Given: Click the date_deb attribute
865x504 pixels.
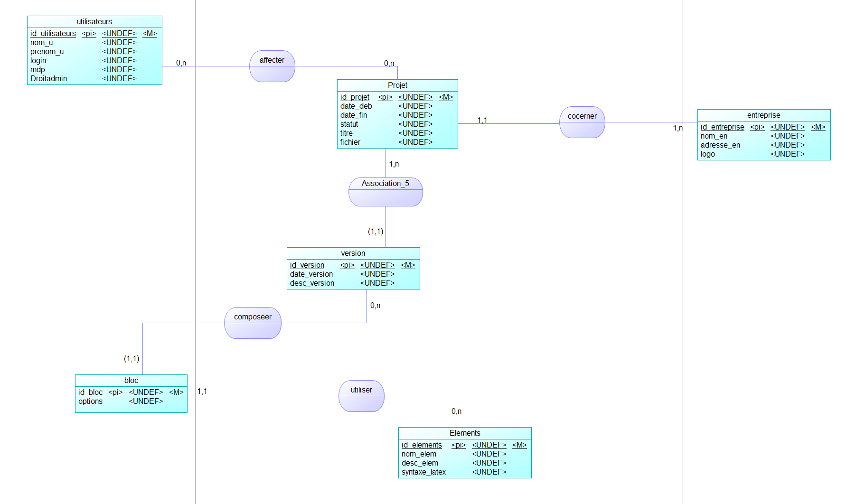Looking at the screenshot, I should tap(356, 106).
